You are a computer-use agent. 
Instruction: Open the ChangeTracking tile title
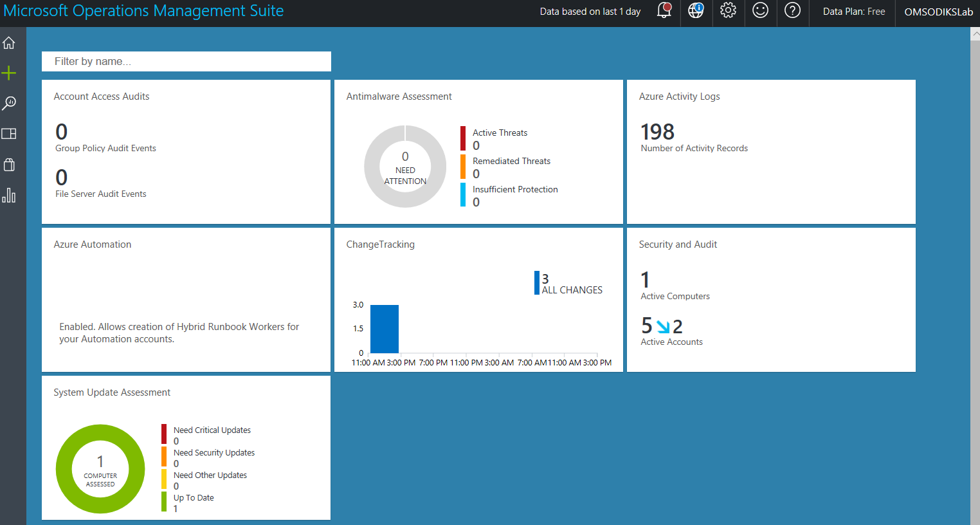click(380, 244)
